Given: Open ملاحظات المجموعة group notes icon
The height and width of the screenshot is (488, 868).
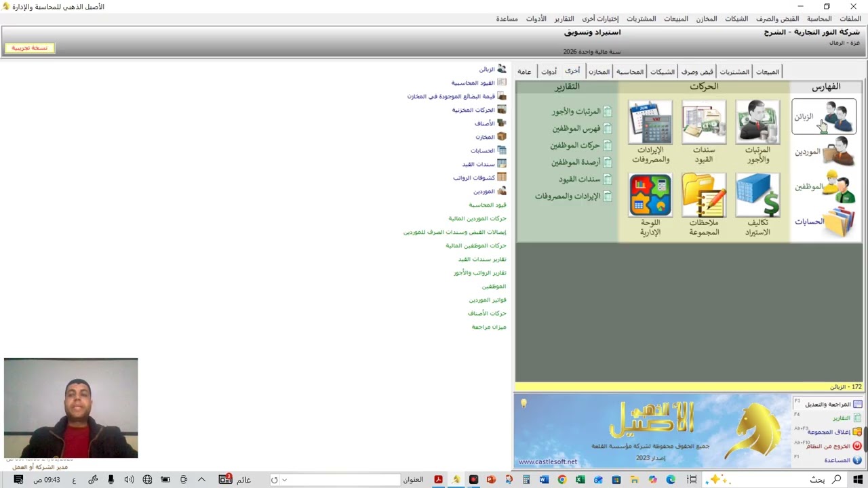Looking at the screenshot, I should pyautogui.click(x=704, y=195).
